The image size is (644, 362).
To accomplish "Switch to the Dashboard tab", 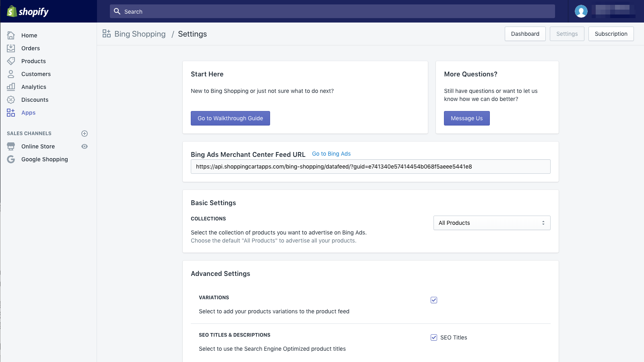I will pyautogui.click(x=525, y=34).
